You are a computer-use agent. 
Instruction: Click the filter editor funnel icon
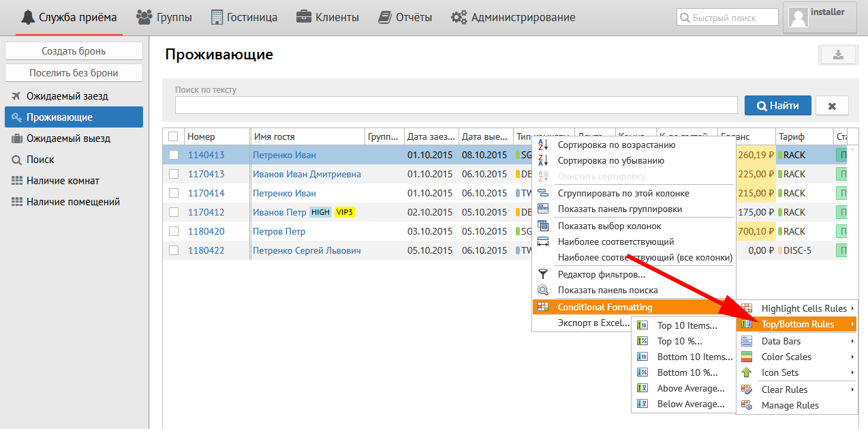coord(543,274)
